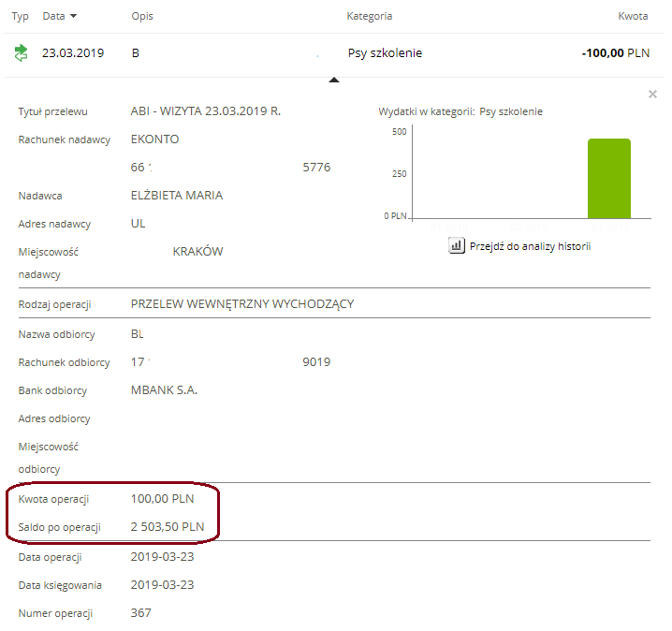
Task: Click the Tytuł przelewu label
Action: (x=52, y=112)
